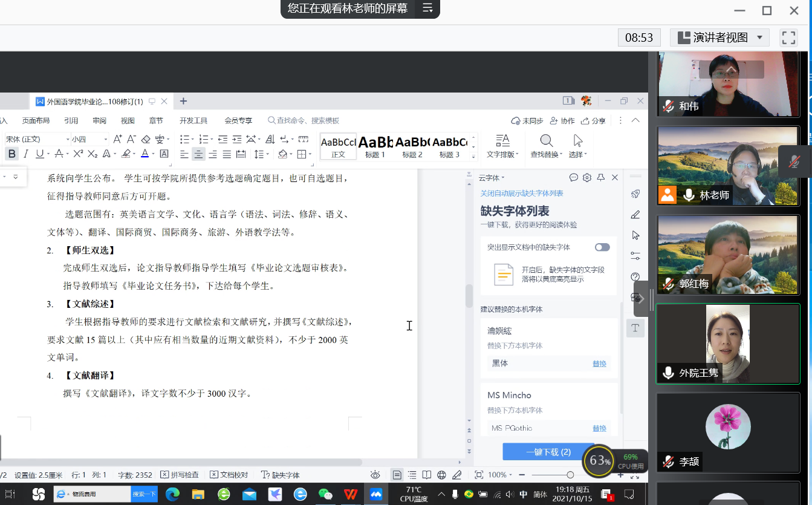Screen dimensions: 812x505
Task: Align text left
Action: (184, 154)
